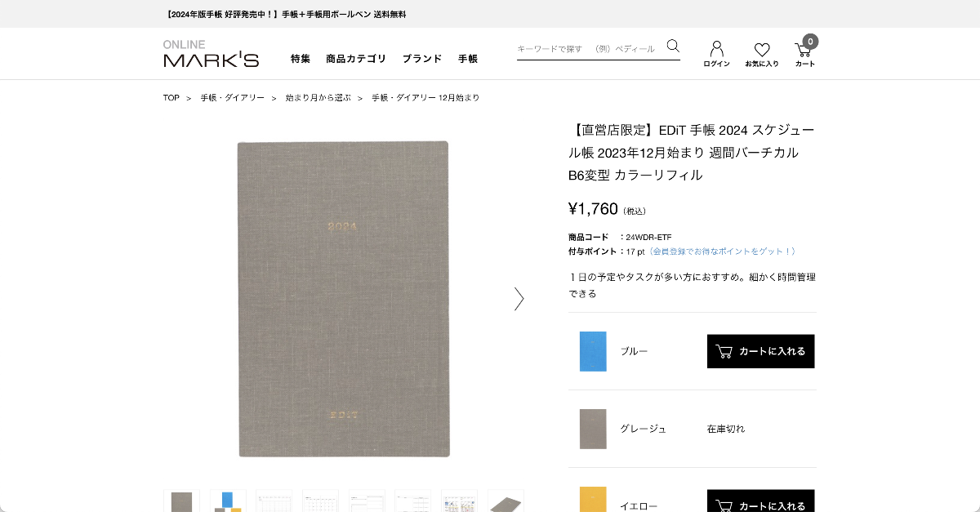Click the ONLINE MARK'S logo
980x512 pixels.
211,53
